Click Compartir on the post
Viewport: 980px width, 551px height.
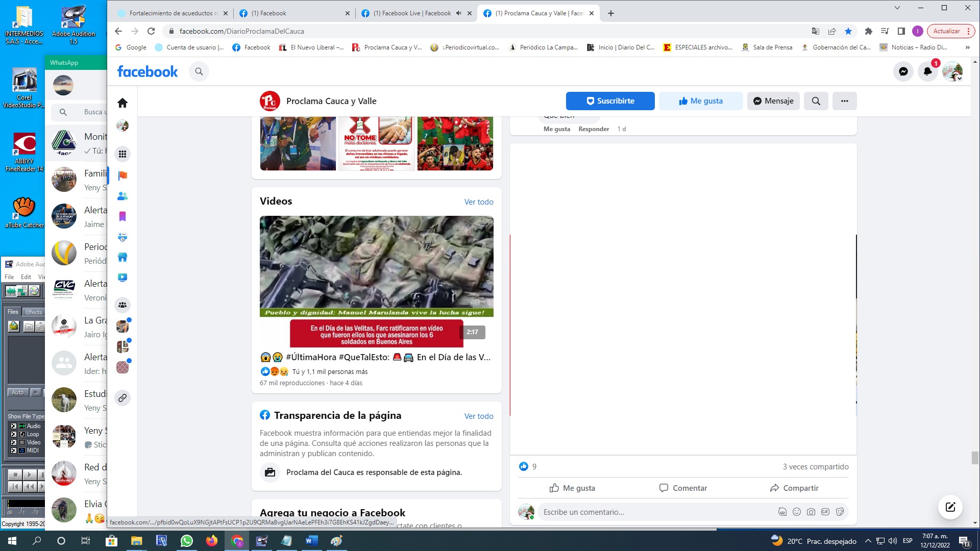click(794, 488)
